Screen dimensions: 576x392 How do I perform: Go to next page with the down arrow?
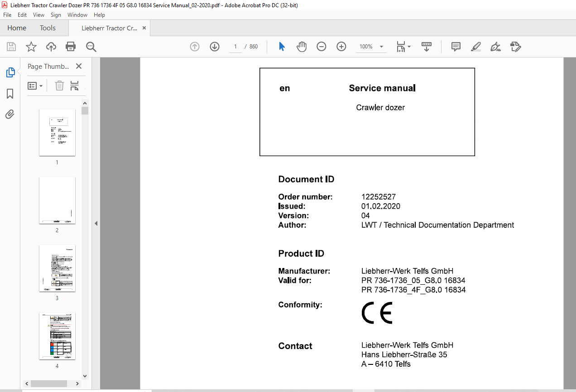coord(215,47)
